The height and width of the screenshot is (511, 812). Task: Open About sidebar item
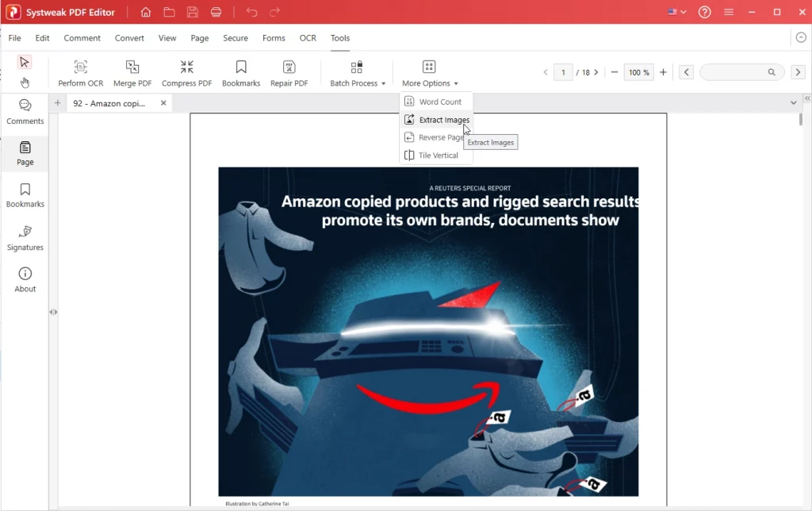coord(25,280)
